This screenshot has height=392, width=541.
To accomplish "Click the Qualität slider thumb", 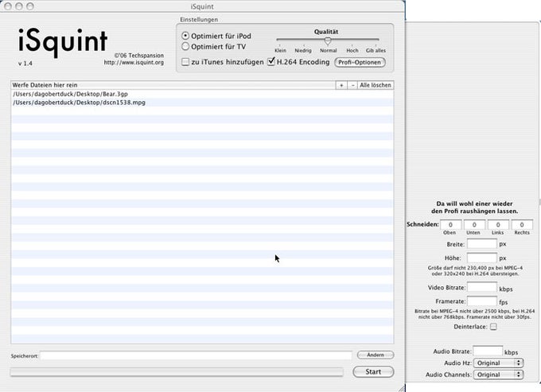I will pyautogui.click(x=328, y=41).
